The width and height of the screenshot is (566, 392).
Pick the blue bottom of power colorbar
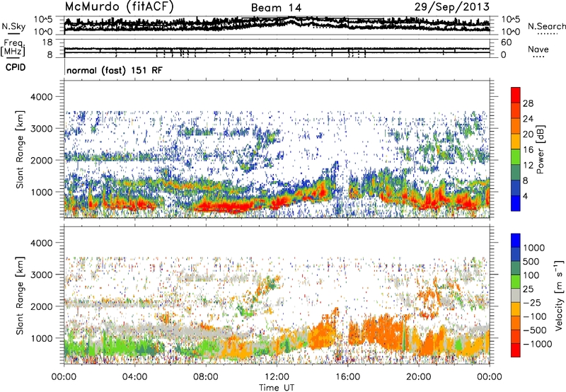(x=516, y=204)
